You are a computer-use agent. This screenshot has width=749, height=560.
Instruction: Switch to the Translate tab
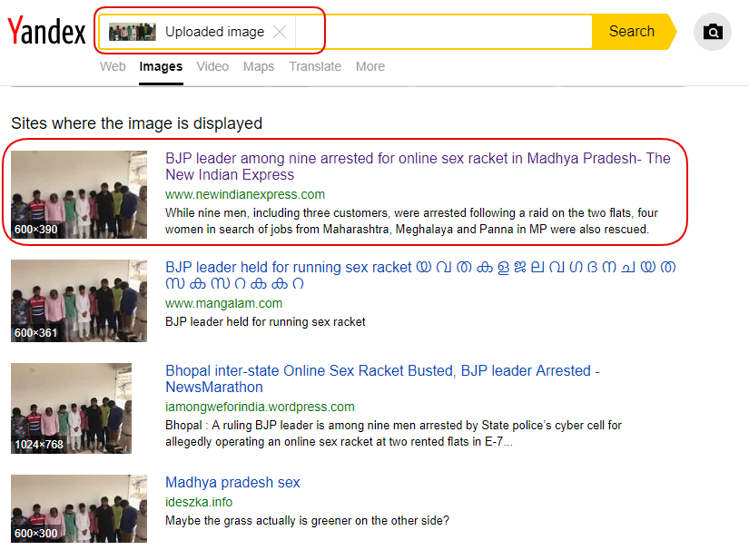(315, 66)
